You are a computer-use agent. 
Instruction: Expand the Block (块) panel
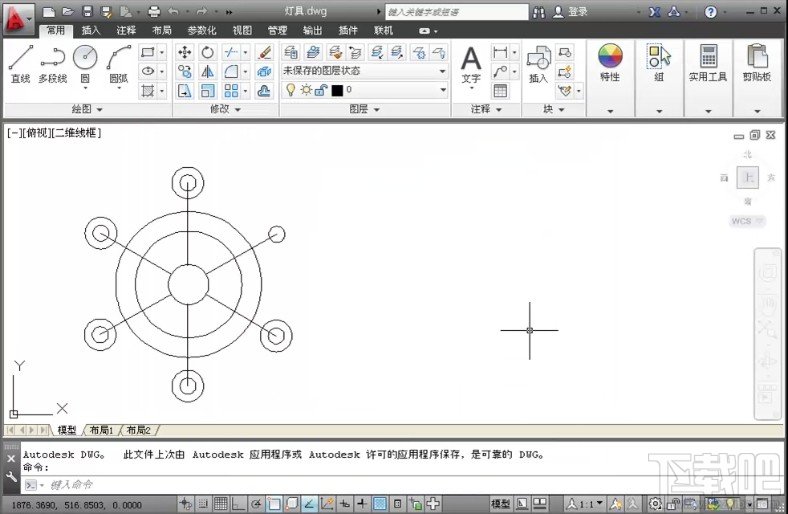click(553, 109)
